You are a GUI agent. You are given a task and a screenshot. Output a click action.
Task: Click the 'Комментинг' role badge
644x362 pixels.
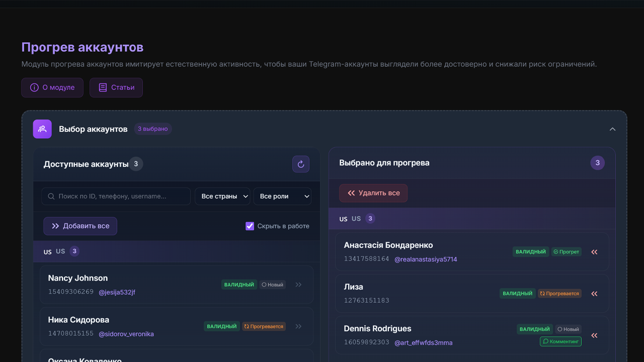[560, 341]
